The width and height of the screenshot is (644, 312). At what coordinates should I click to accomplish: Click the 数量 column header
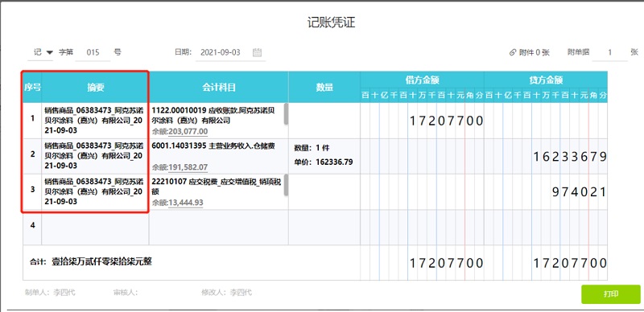coord(324,87)
